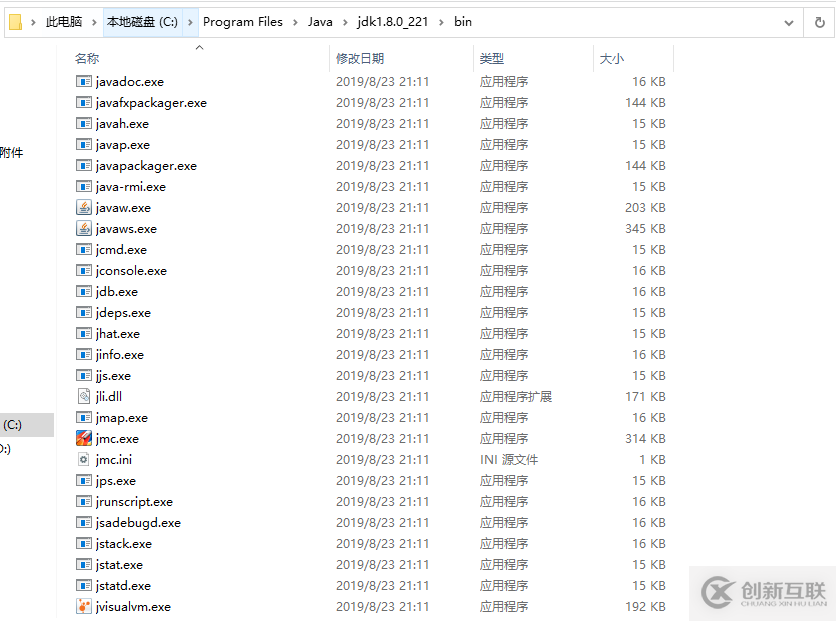
Task: Select the jhat.exe icon
Action: coord(84,334)
